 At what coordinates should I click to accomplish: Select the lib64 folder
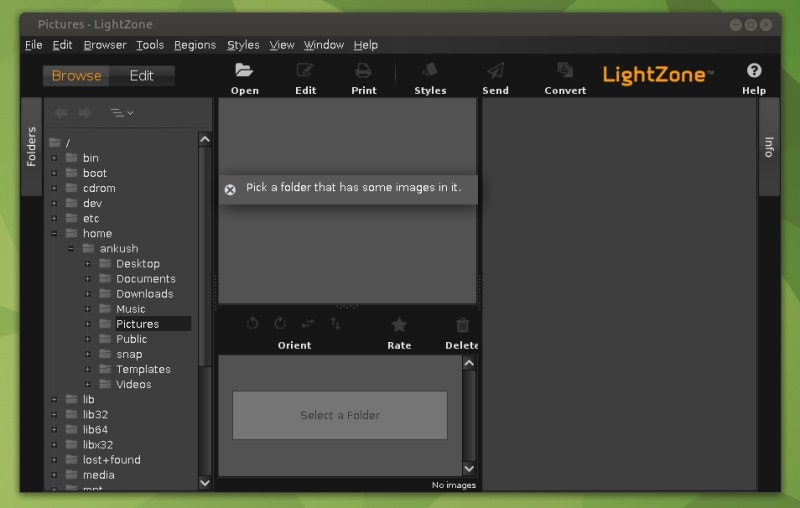(x=95, y=430)
